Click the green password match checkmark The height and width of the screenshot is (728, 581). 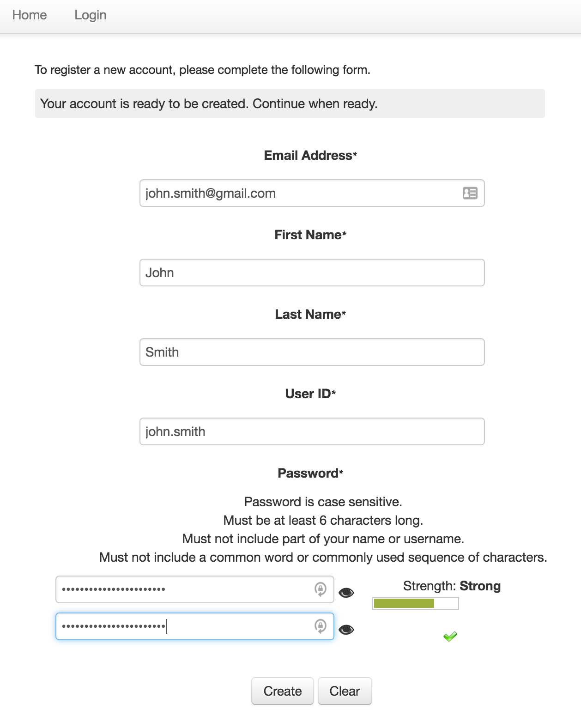click(450, 637)
